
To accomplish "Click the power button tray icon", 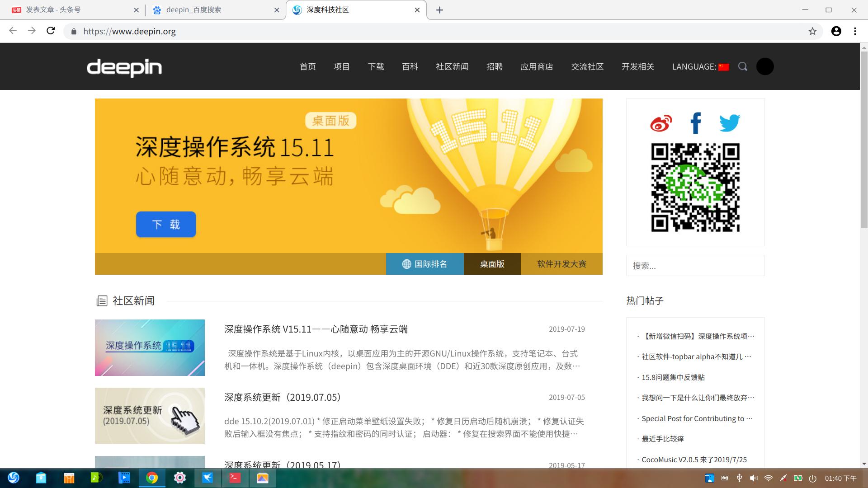I will coord(813,478).
